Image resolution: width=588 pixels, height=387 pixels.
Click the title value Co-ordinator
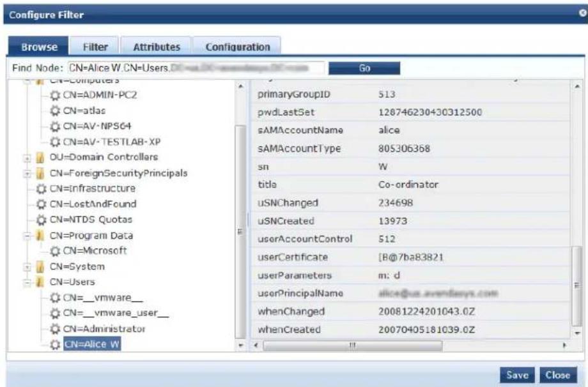tap(408, 185)
